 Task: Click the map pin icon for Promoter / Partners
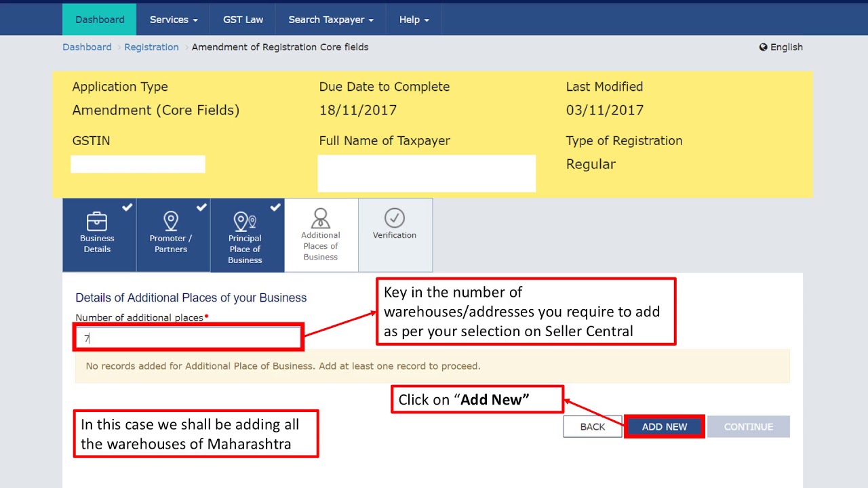point(171,221)
